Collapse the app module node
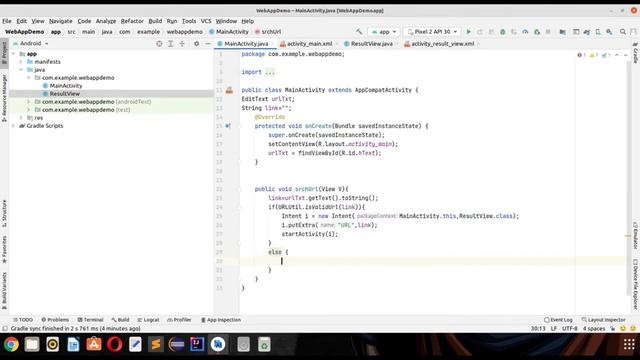This screenshot has width=640, height=360. click(x=14, y=54)
